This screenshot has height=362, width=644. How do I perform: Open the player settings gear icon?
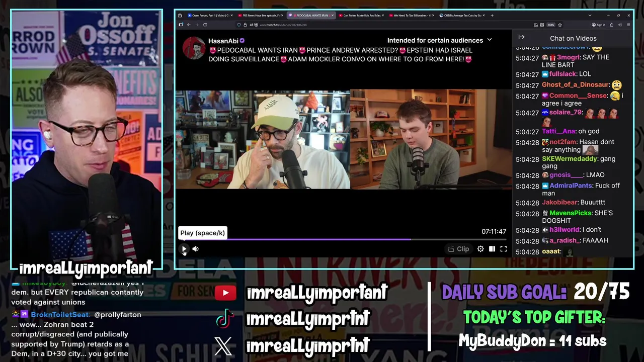480,249
